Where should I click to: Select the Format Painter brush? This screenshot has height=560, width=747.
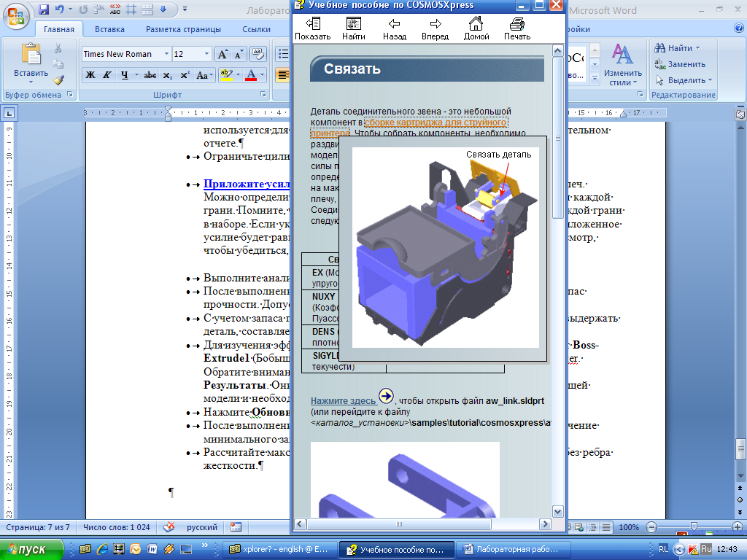[x=58, y=80]
